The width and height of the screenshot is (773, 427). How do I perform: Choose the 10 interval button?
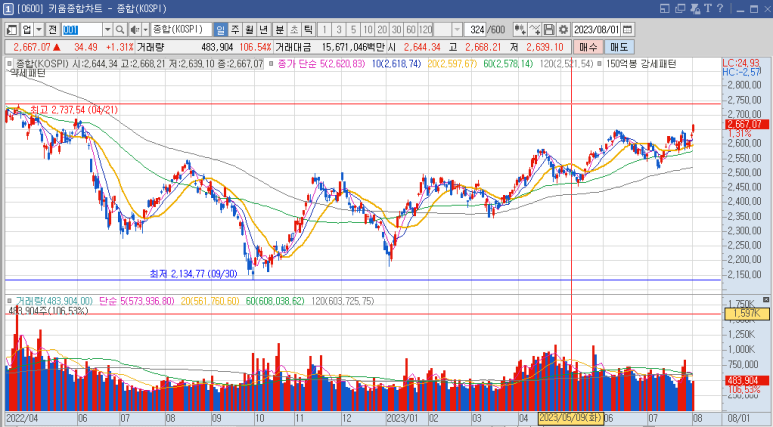(x=368, y=30)
